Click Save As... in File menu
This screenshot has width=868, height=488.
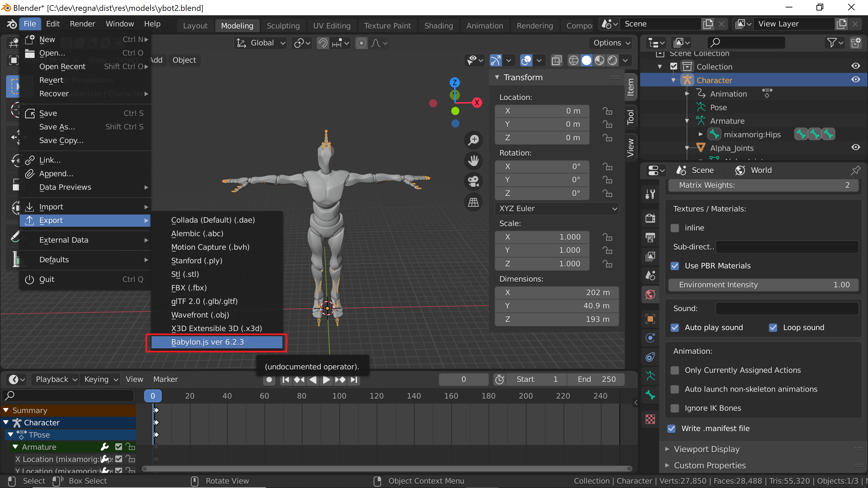click(x=85, y=127)
